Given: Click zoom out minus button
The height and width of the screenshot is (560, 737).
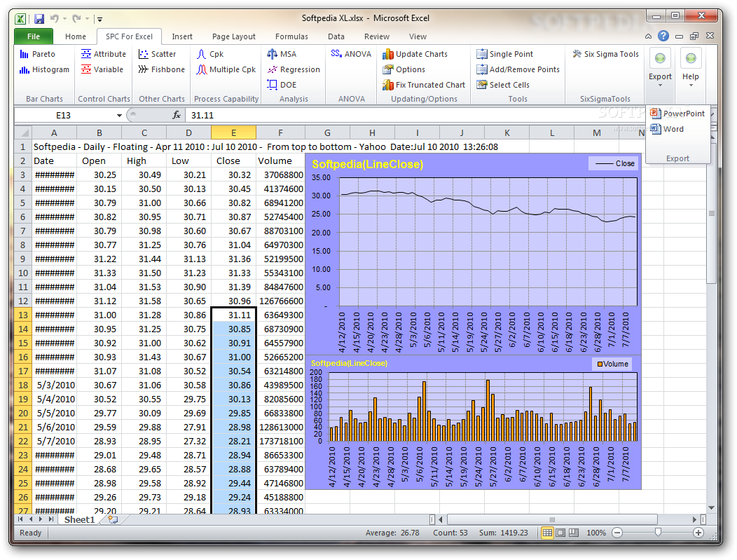Looking at the screenshot, I should click(617, 533).
